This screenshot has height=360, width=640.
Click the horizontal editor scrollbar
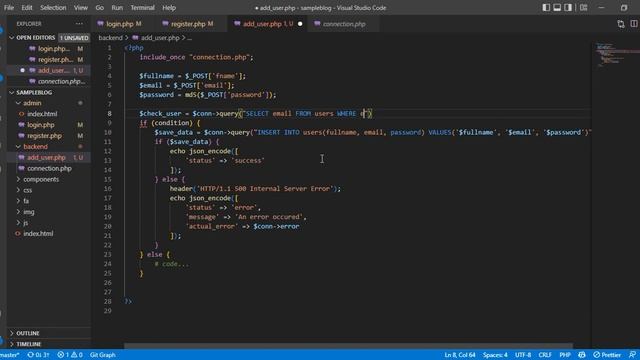pos(348,346)
